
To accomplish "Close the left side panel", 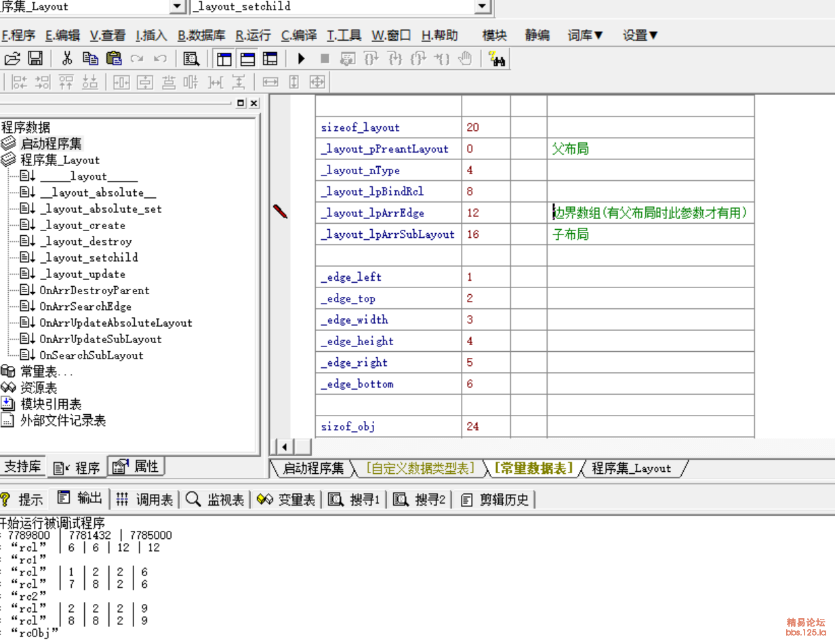I will coord(253,103).
